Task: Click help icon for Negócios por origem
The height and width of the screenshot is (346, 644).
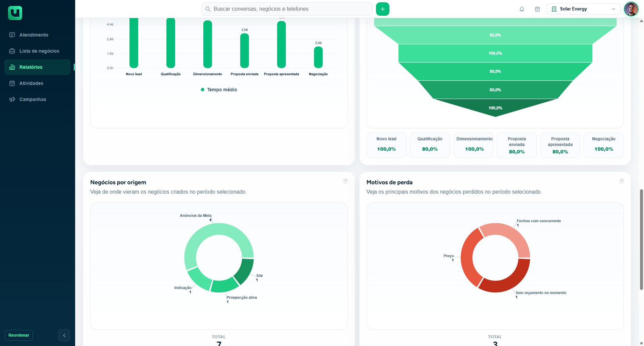Action: pyautogui.click(x=345, y=181)
